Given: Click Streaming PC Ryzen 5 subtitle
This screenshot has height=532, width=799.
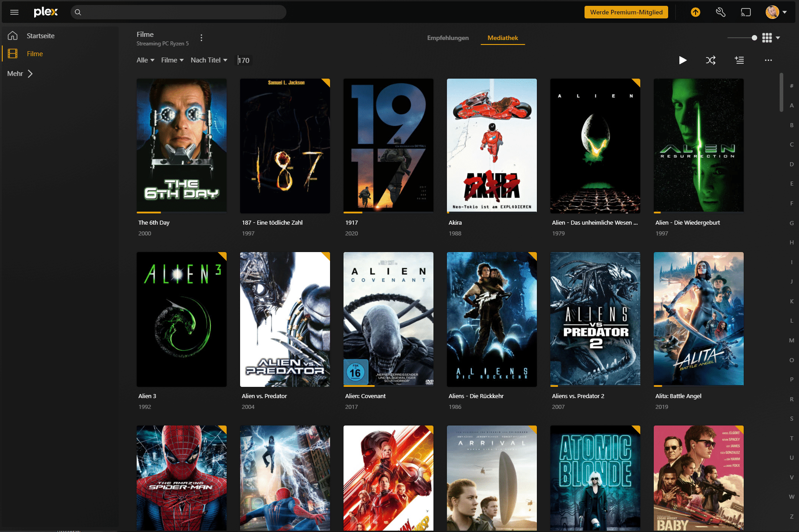Looking at the screenshot, I should [x=163, y=44].
